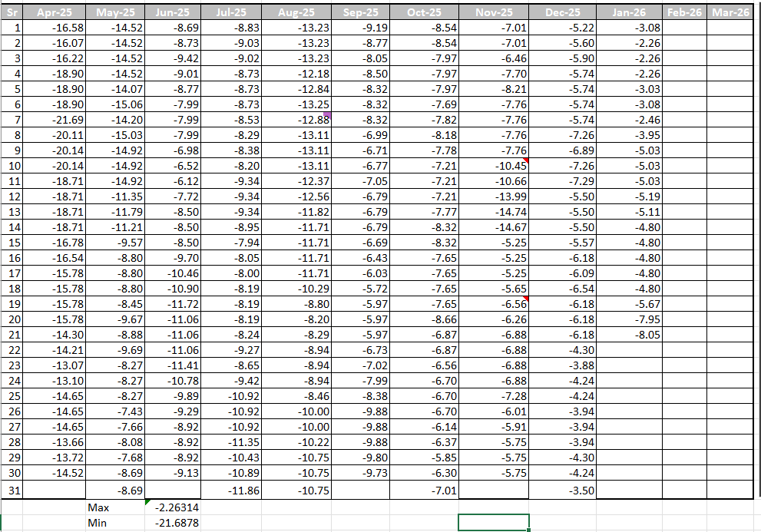This screenshot has height=532, width=761.
Task: Select the -7.95 cell in Jan-26
Action: tap(629, 319)
